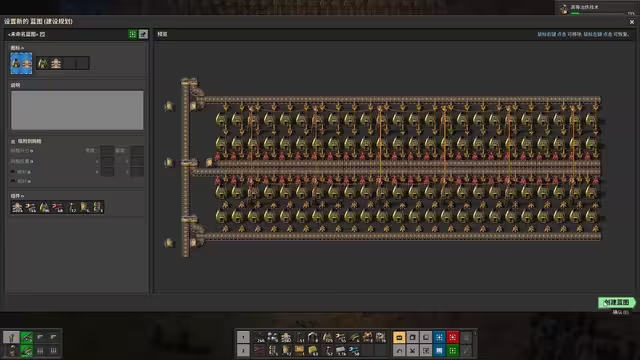
Task: Click the green 创建蓝图 create blueprint button
Action: coord(616,302)
